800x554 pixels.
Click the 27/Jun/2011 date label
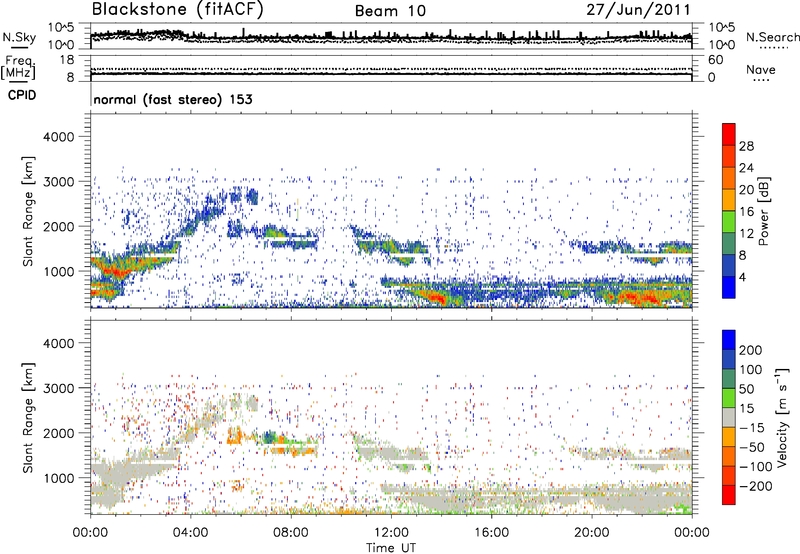point(638,10)
